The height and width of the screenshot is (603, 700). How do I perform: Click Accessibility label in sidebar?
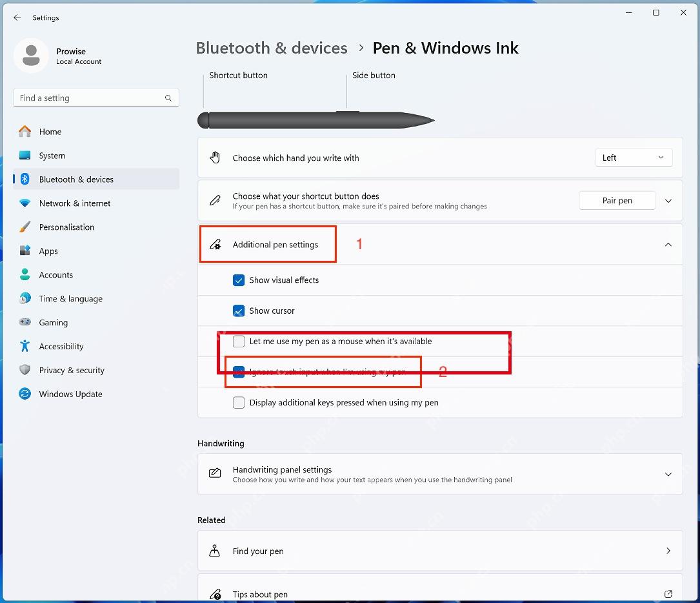click(x=61, y=346)
